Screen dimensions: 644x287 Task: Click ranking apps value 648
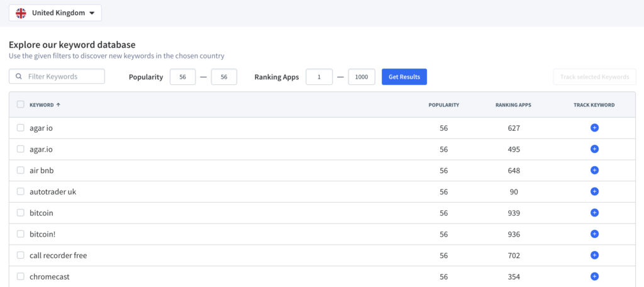tap(513, 171)
